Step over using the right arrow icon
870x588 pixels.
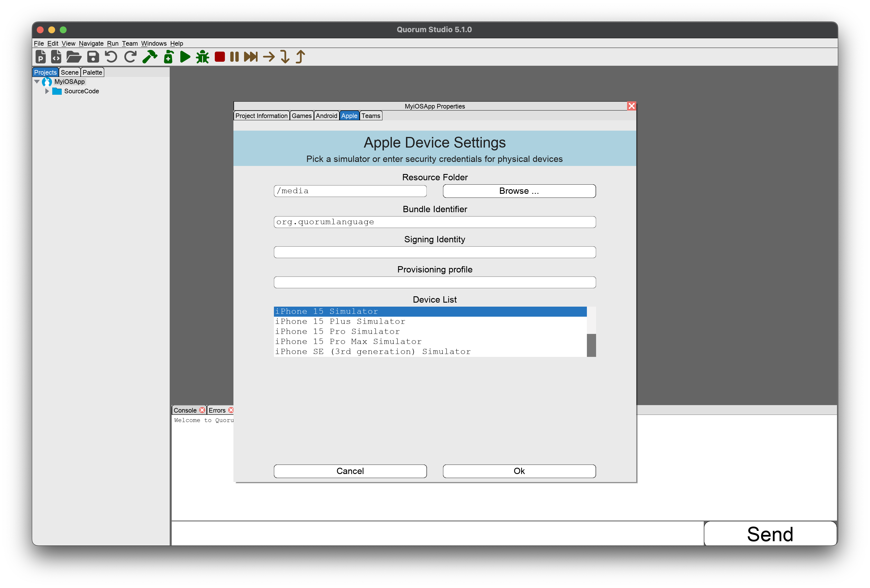269,57
